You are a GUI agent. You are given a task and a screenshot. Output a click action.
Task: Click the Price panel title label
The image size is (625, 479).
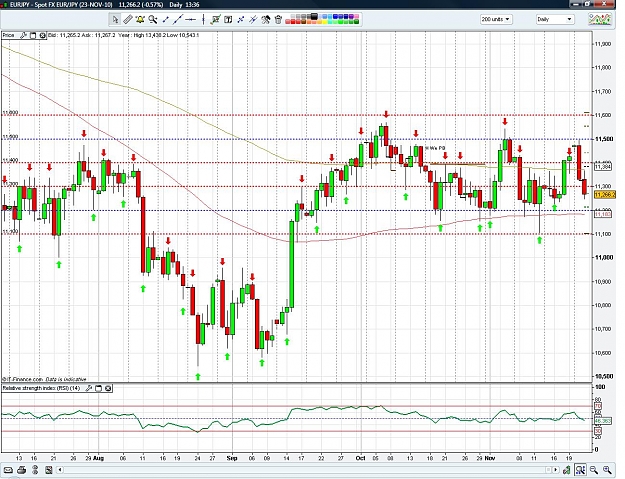[x=8, y=35]
